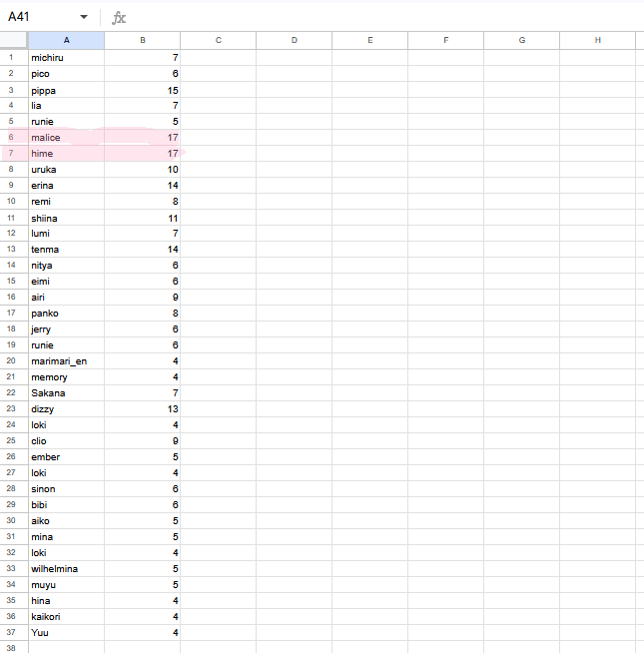This screenshot has width=644, height=653.
Task: Open the Name box dropdown arrow
Action: (84, 17)
